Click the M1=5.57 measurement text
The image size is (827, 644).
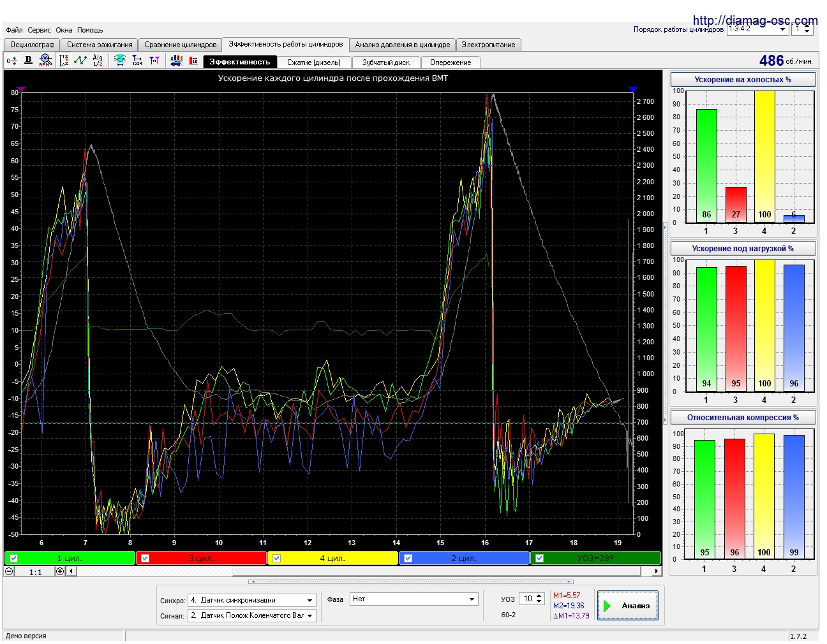coord(567,596)
